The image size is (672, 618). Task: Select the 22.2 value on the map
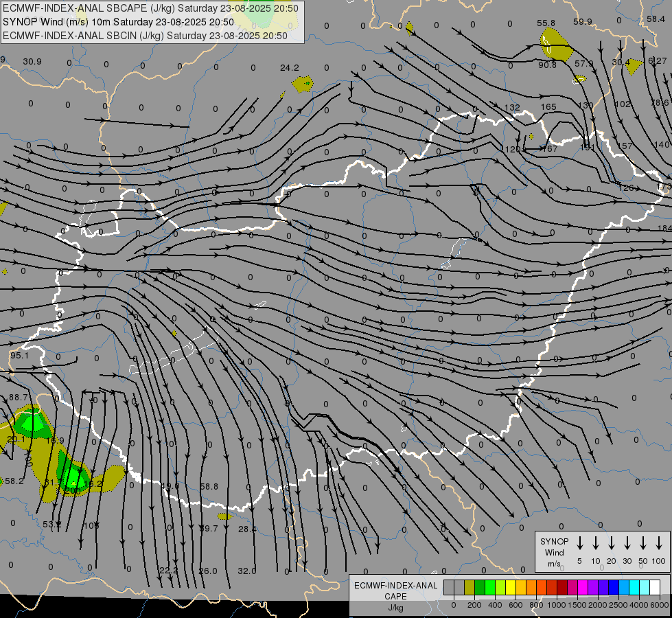[168, 570]
